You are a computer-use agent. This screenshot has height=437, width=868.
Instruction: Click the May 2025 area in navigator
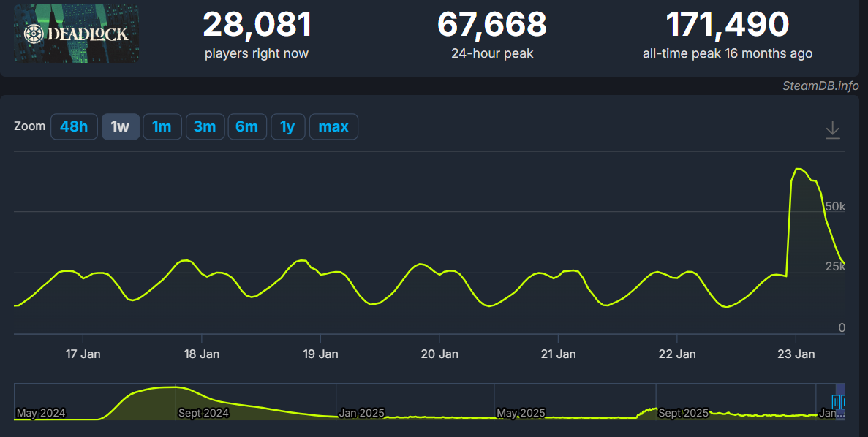521,413
